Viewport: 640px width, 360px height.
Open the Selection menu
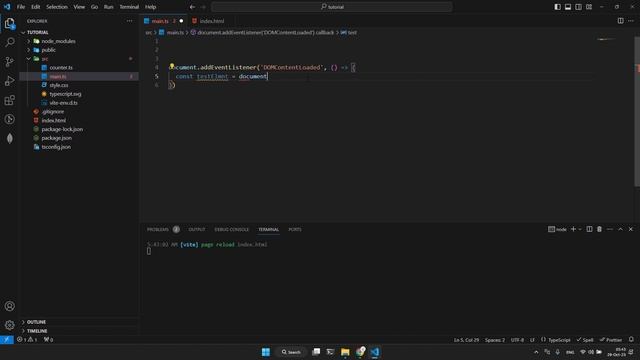click(57, 7)
